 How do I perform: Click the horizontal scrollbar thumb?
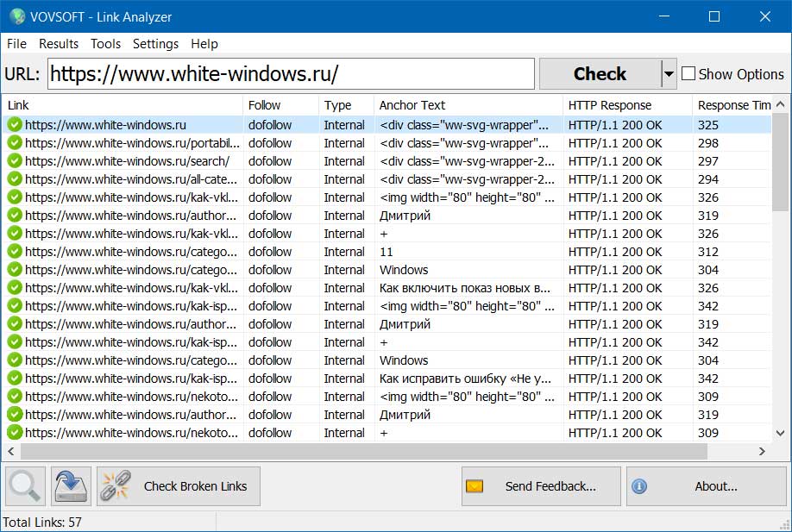pyautogui.click(x=364, y=451)
